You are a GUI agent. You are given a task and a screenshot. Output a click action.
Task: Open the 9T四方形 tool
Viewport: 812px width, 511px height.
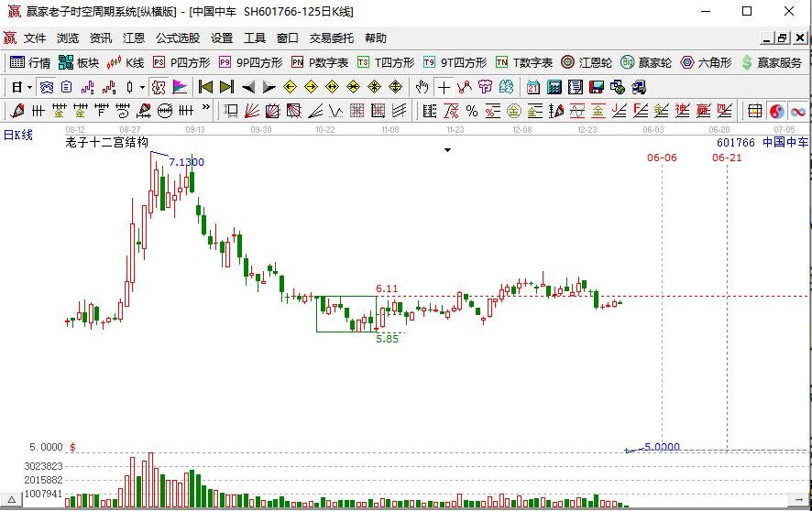(455, 62)
